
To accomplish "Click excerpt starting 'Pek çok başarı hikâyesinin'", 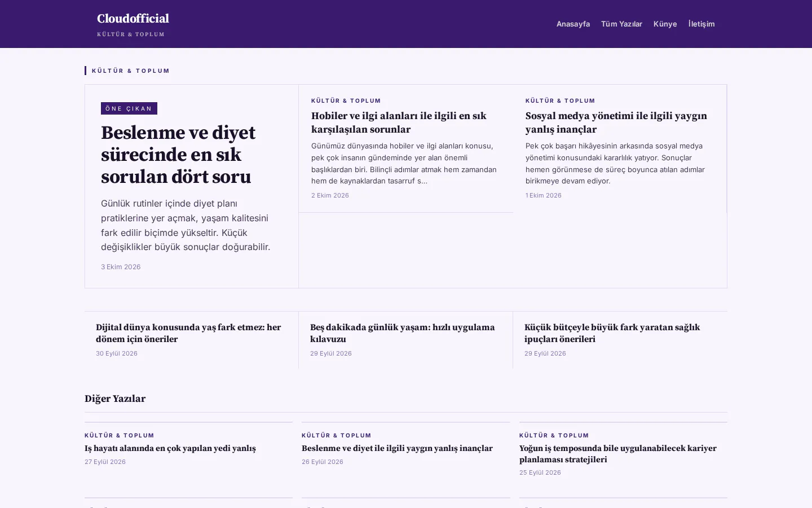I will point(615,163).
